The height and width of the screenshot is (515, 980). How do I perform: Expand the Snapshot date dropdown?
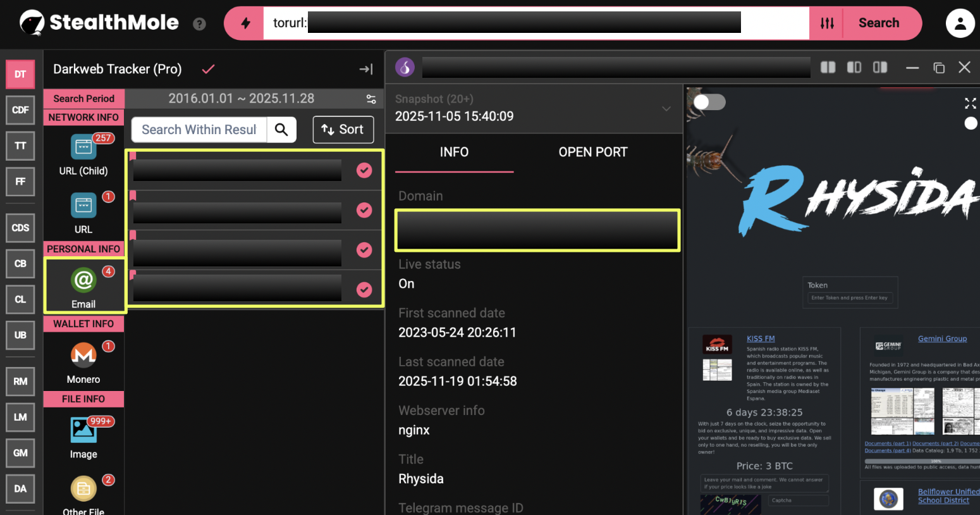[666, 109]
